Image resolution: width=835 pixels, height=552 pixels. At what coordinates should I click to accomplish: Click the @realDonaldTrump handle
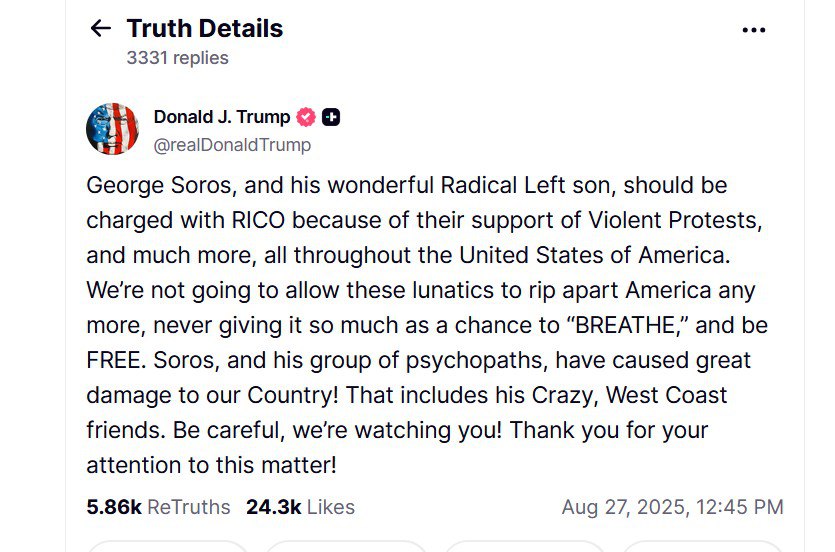pyautogui.click(x=232, y=145)
